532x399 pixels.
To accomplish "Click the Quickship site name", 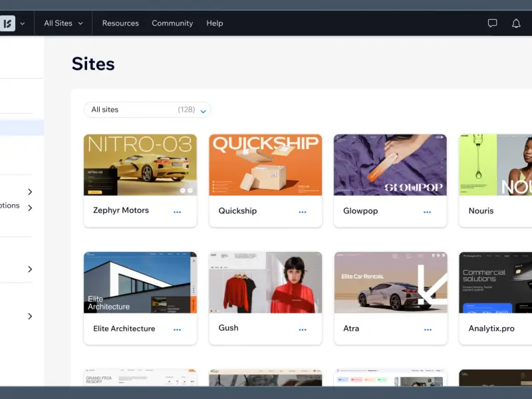I will [237, 211].
